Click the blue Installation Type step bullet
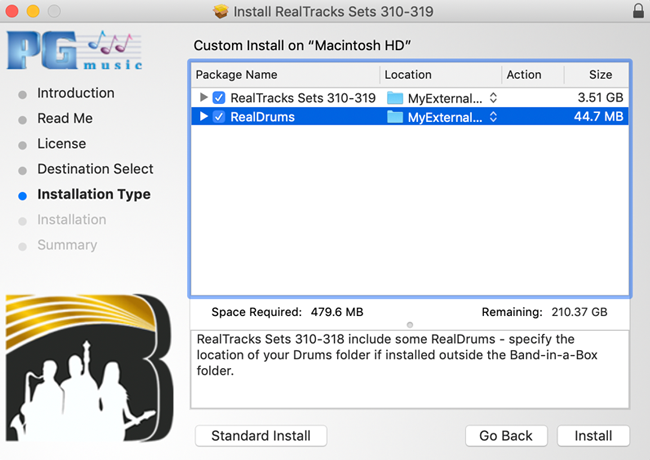 pyautogui.click(x=23, y=196)
